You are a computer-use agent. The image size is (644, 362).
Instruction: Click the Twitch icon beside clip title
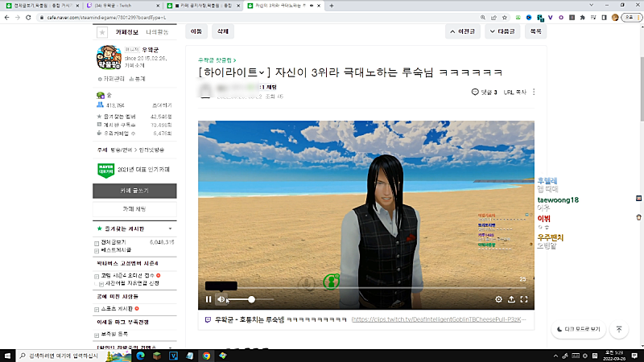click(x=208, y=319)
